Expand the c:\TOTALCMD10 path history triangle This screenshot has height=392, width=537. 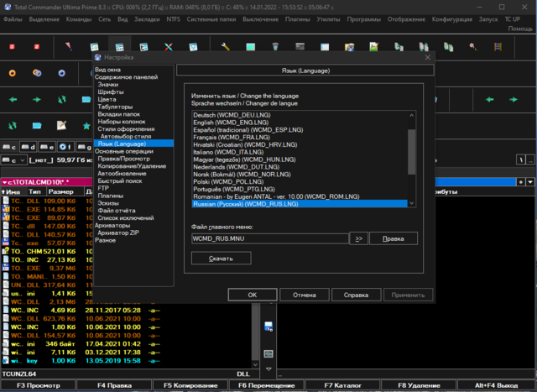(4, 182)
